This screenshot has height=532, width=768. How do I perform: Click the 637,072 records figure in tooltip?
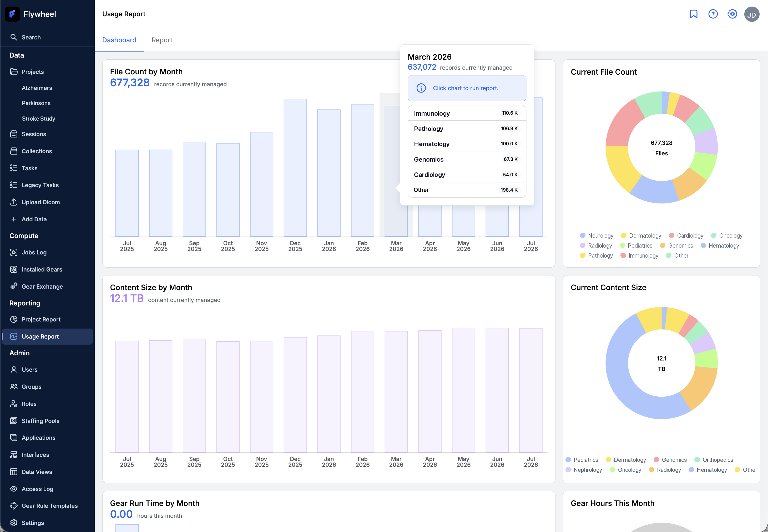click(x=422, y=67)
